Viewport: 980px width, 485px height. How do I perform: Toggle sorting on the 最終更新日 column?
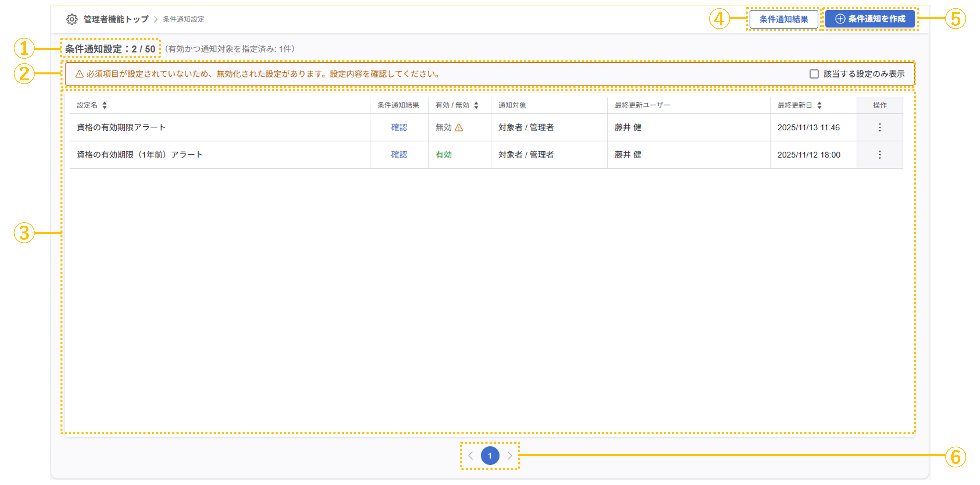tap(819, 105)
